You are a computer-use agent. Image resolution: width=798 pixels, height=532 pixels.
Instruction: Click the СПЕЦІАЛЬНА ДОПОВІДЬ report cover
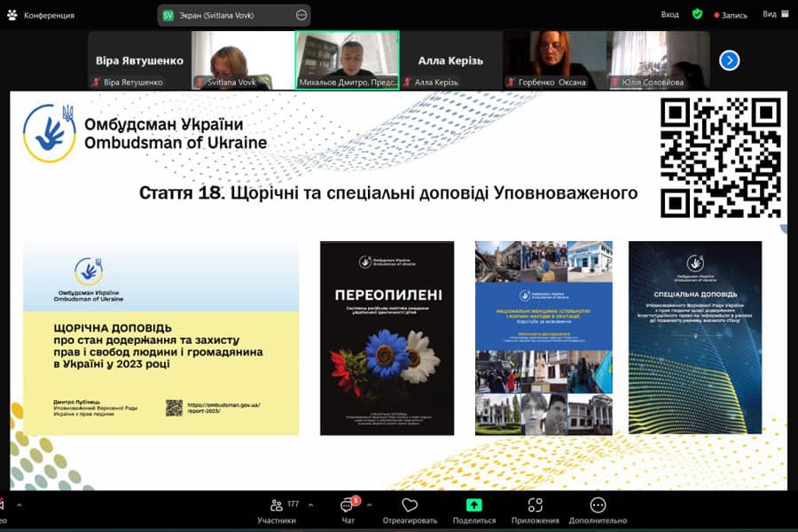tap(695, 338)
